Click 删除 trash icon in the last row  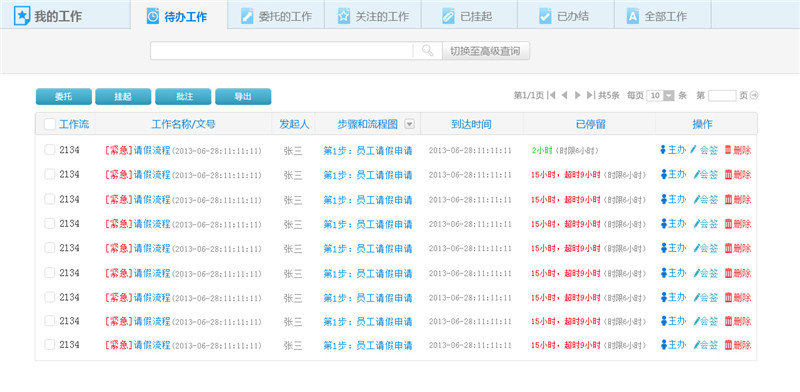click(728, 345)
